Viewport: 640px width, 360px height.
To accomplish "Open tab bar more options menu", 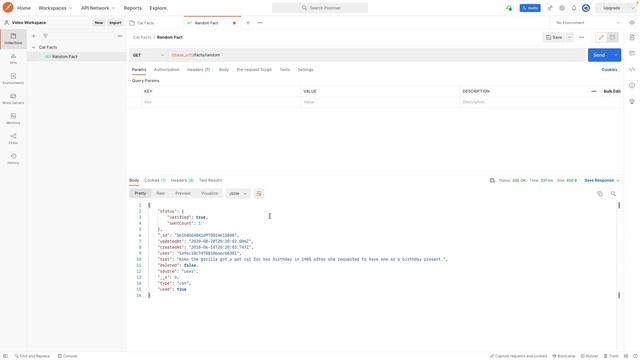I will (260, 23).
